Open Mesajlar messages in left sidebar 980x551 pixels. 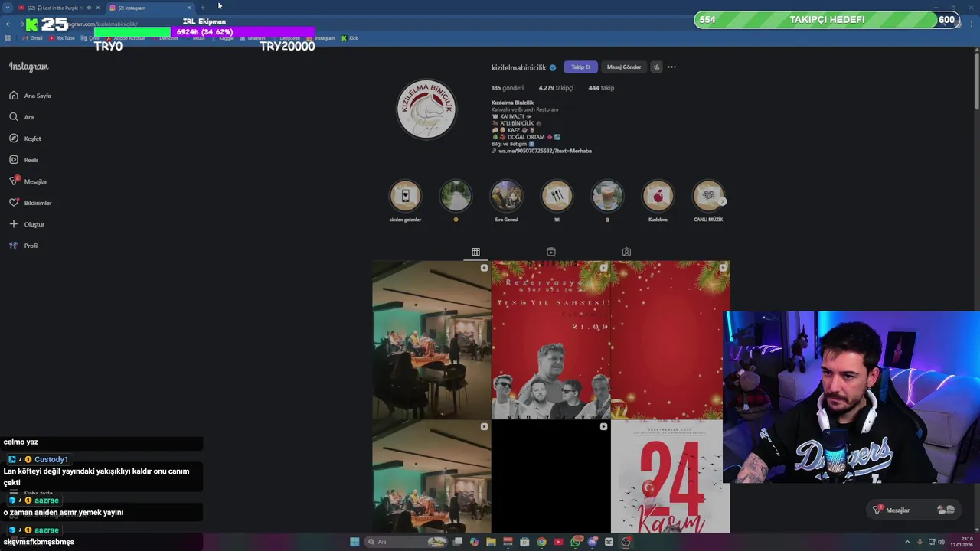point(28,181)
